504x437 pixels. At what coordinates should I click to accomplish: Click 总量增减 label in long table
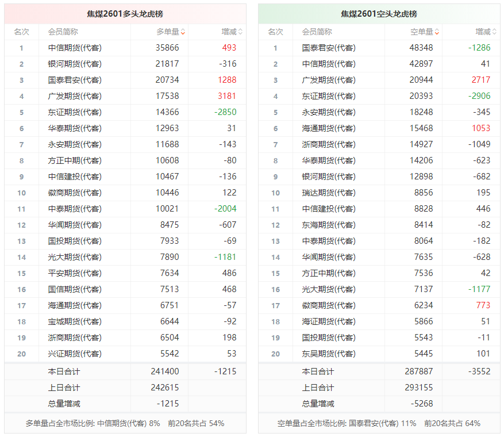[64, 404]
